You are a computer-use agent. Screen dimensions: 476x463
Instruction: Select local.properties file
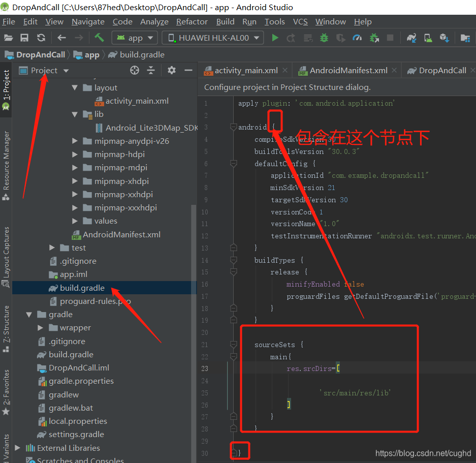click(78, 421)
